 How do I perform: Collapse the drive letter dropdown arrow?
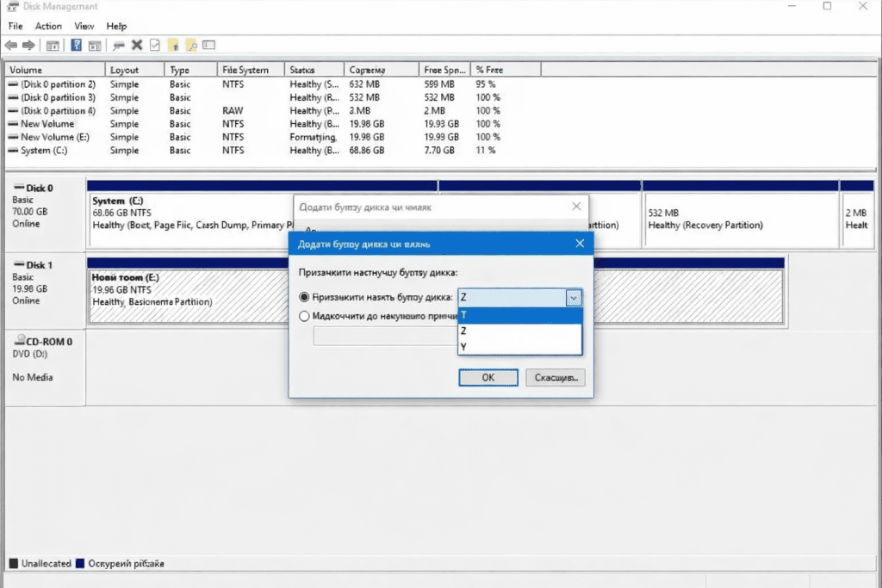click(x=574, y=298)
